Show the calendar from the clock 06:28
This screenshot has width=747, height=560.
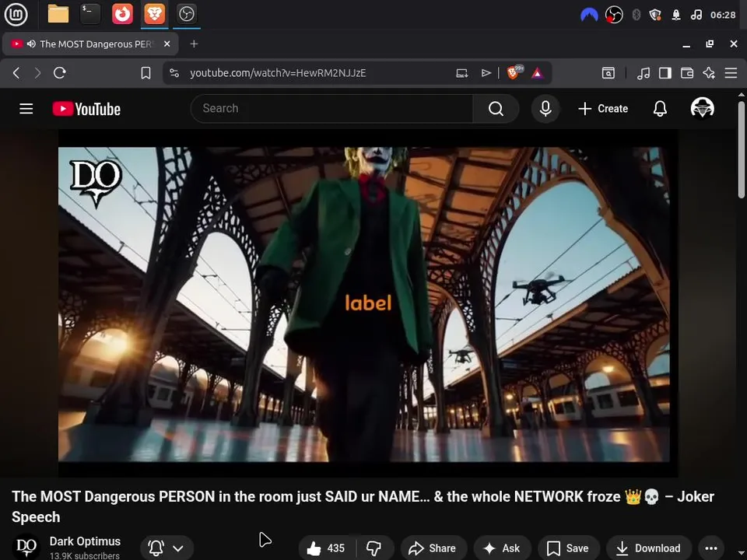tap(723, 15)
